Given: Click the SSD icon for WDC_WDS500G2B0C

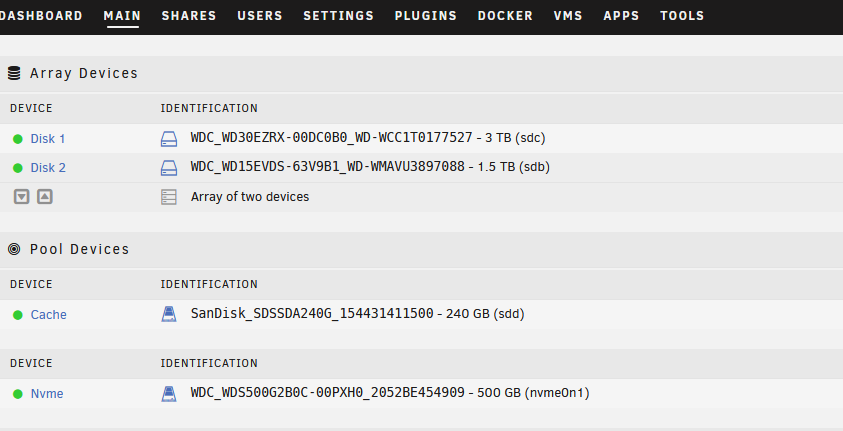Looking at the screenshot, I should pyautogui.click(x=169, y=393).
